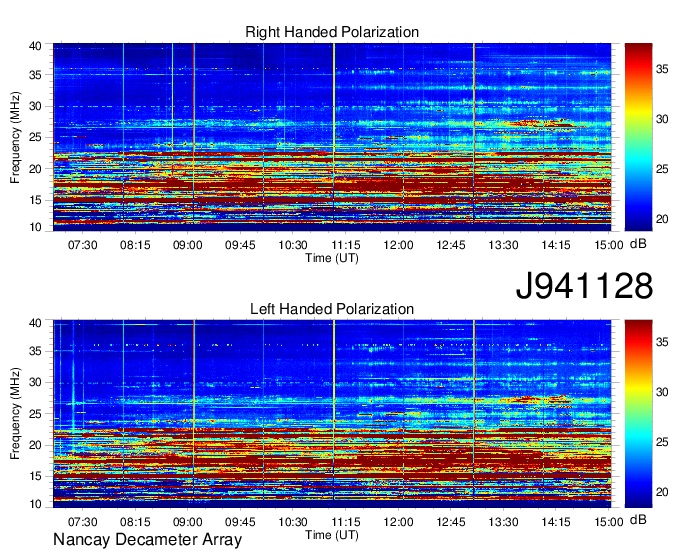Click the 14:15 tick on the bottom time axis

tap(556, 522)
